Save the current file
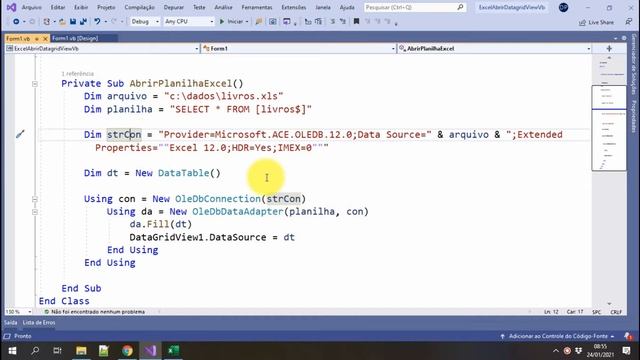640x360 pixels. 73,21
